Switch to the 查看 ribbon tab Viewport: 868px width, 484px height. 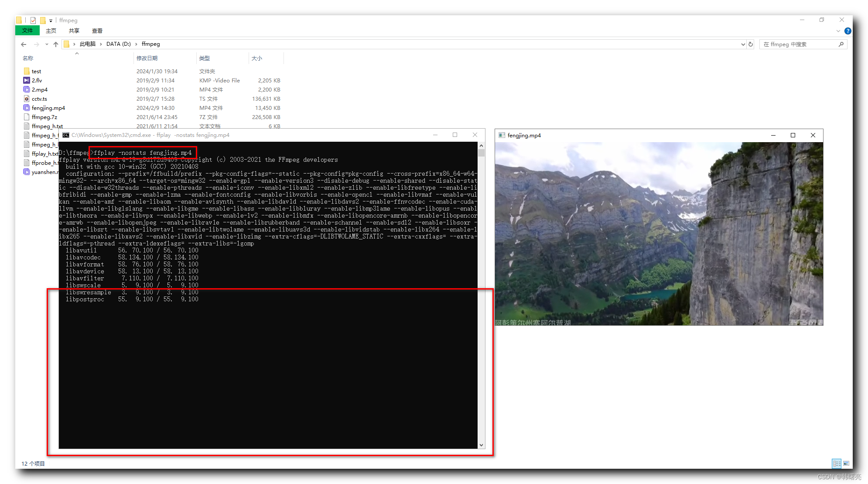(x=97, y=31)
